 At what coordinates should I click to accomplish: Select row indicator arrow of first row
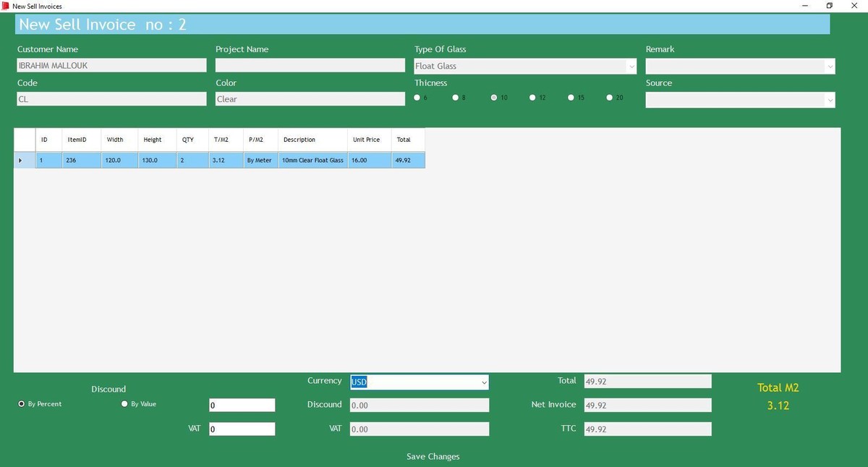pyautogui.click(x=20, y=160)
